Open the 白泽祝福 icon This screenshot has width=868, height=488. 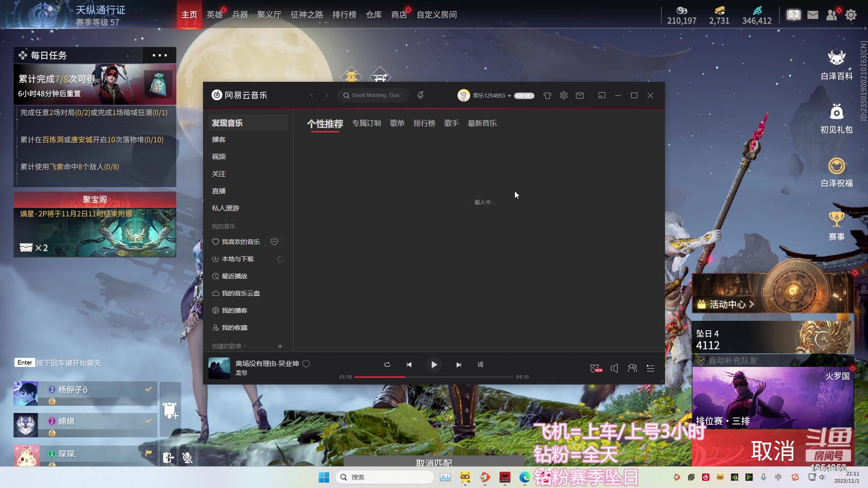[x=837, y=172]
